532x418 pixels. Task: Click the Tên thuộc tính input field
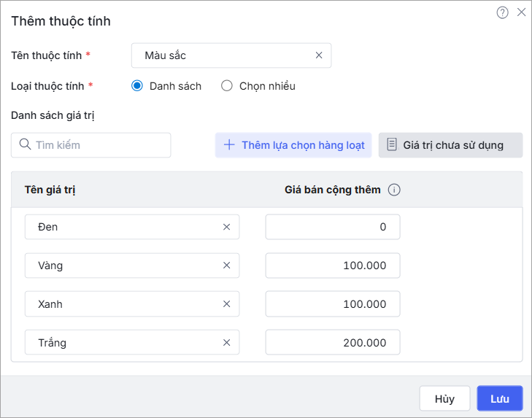tap(223, 55)
